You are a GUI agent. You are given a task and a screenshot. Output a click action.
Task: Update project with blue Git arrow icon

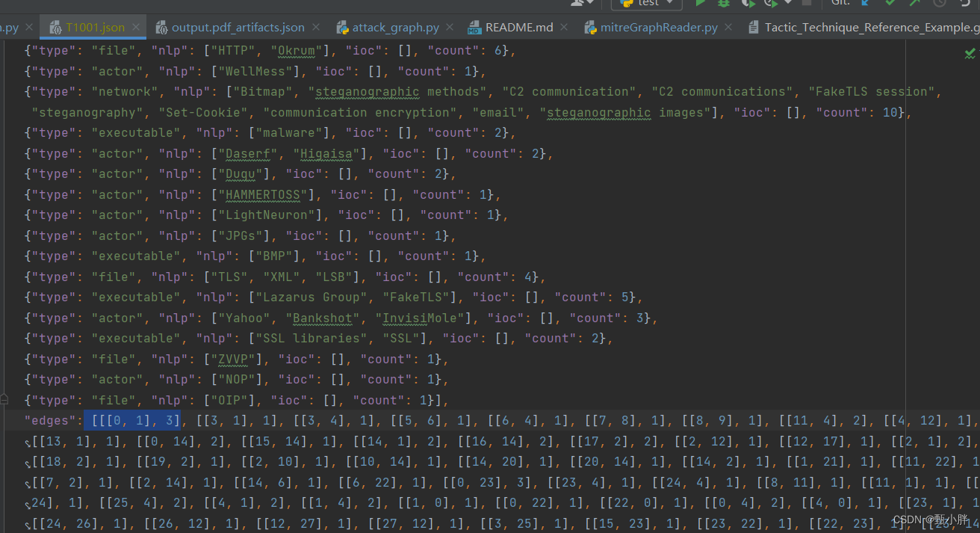[866, 3]
